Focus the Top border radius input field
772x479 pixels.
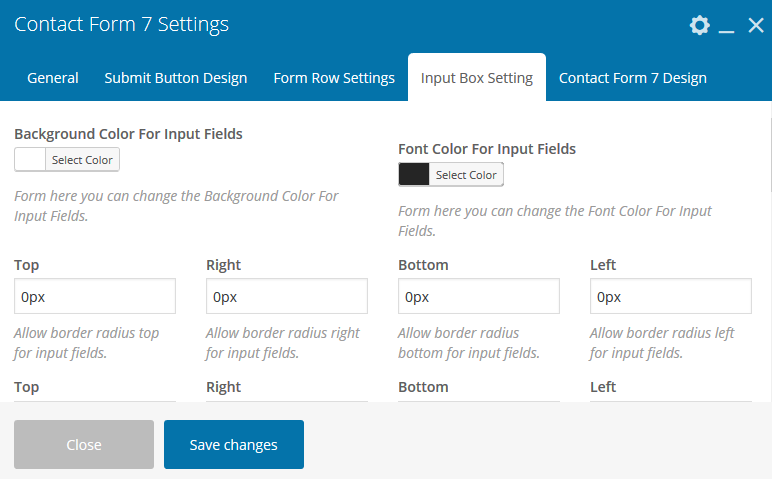click(x=95, y=296)
